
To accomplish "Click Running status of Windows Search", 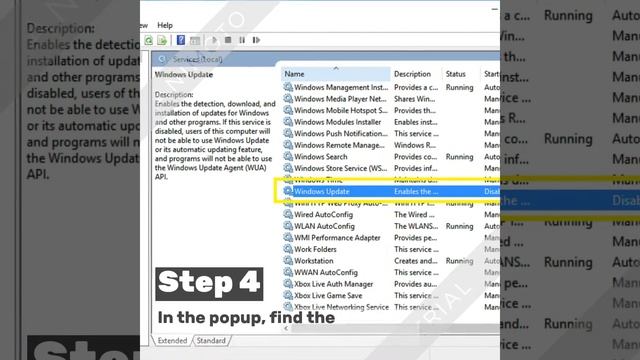I will pyautogui.click(x=460, y=157).
